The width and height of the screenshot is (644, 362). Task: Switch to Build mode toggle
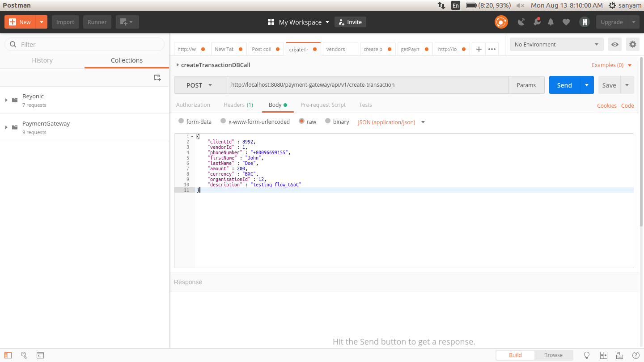(x=515, y=355)
